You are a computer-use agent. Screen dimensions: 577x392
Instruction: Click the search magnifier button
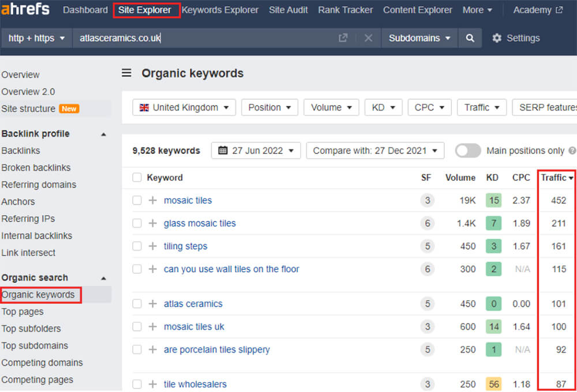470,38
